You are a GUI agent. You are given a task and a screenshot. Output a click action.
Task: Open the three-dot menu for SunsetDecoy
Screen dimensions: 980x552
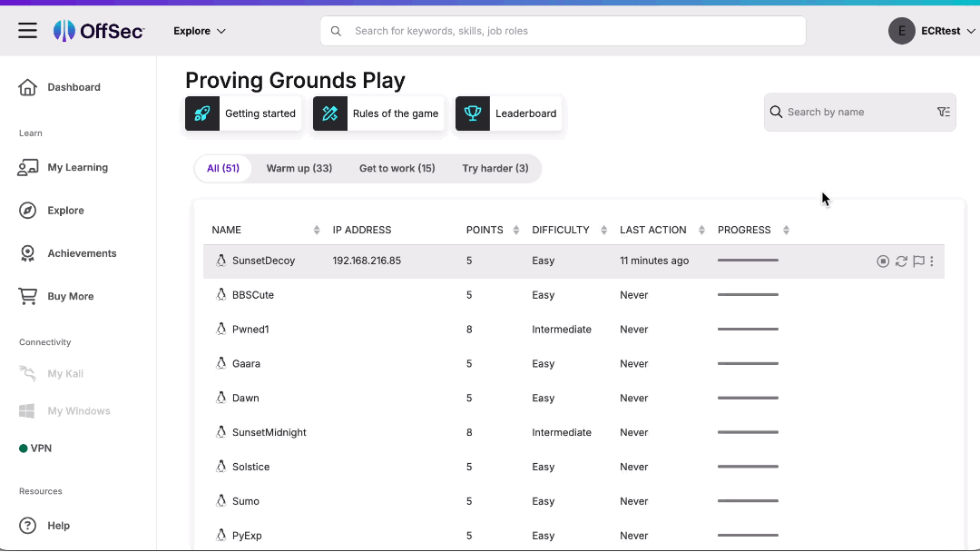(931, 261)
